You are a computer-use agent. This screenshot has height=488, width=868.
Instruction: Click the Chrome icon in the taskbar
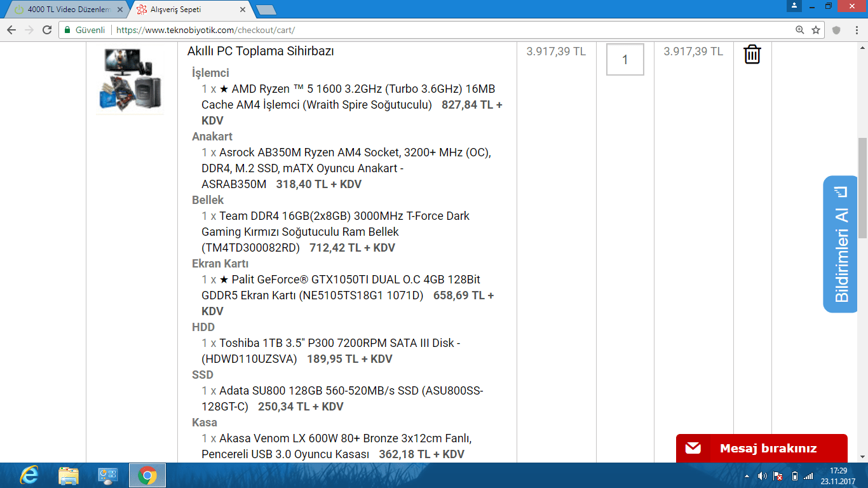(x=147, y=475)
